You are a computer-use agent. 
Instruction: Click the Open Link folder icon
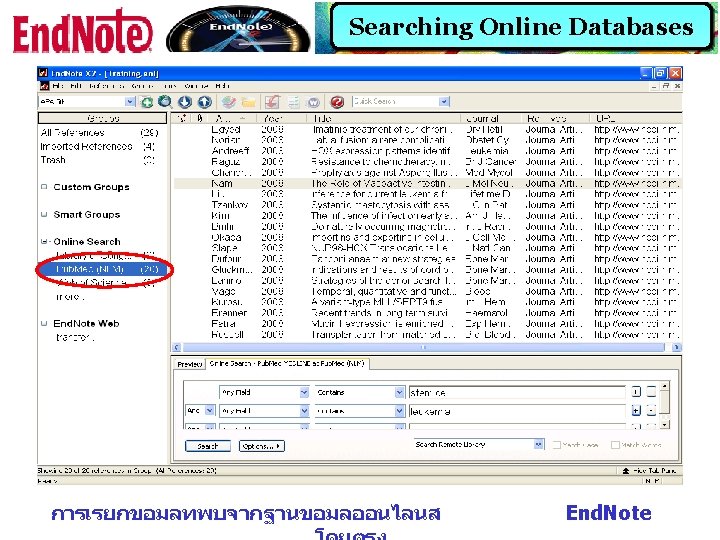248,102
